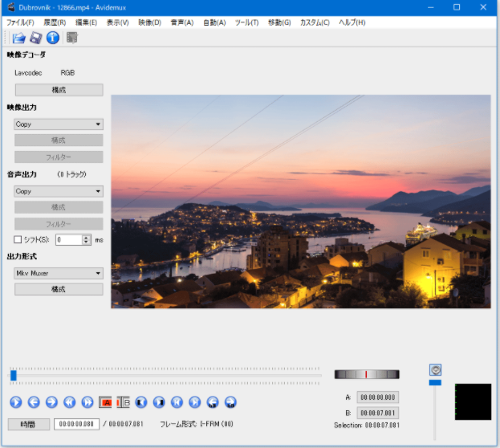This screenshot has height=448, width=500.
Task: Open the 音声(A) menu
Action: pos(182,22)
